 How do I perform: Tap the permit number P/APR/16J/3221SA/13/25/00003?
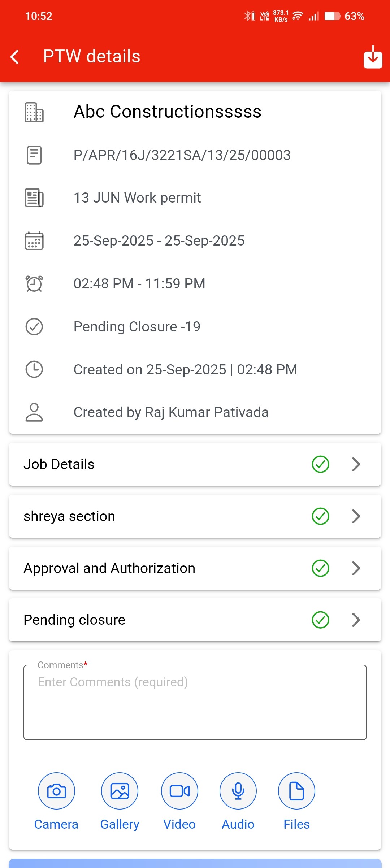182,155
